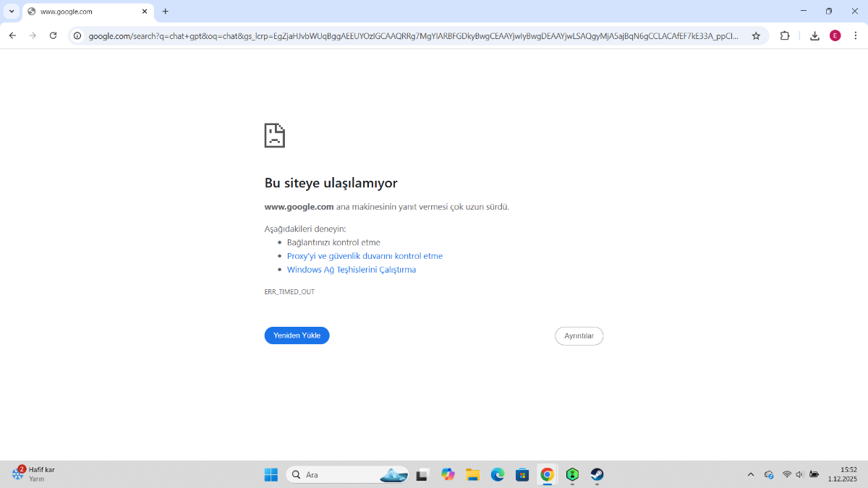Click the browser back arrow
The height and width of the screenshot is (488, 868).
pyautogui.click(x=12, y=35)
